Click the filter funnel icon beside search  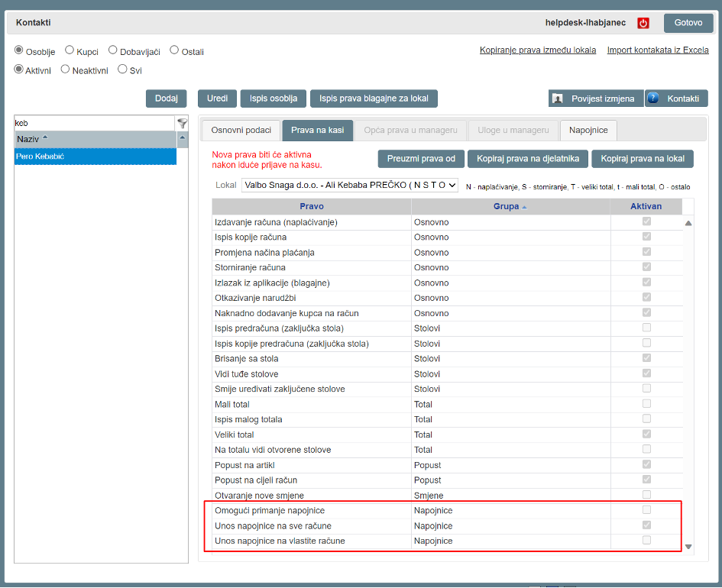coord(182,123)
